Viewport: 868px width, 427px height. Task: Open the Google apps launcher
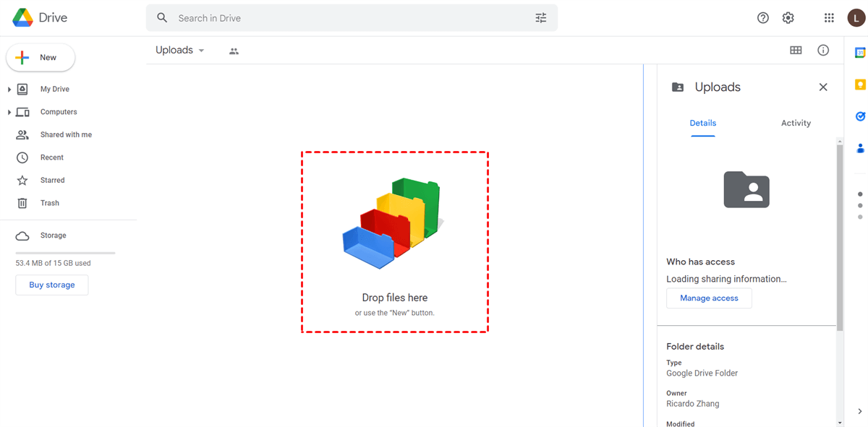[828, 17]
